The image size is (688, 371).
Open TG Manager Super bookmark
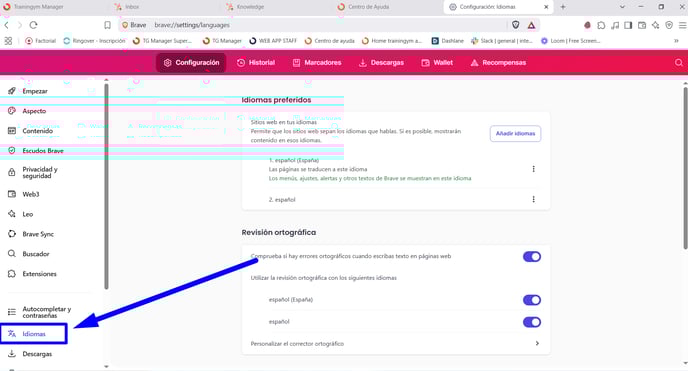[162, 41]
